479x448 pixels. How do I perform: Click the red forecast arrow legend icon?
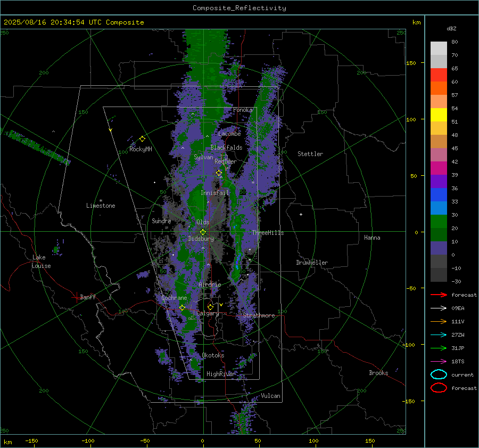point(439,295)
